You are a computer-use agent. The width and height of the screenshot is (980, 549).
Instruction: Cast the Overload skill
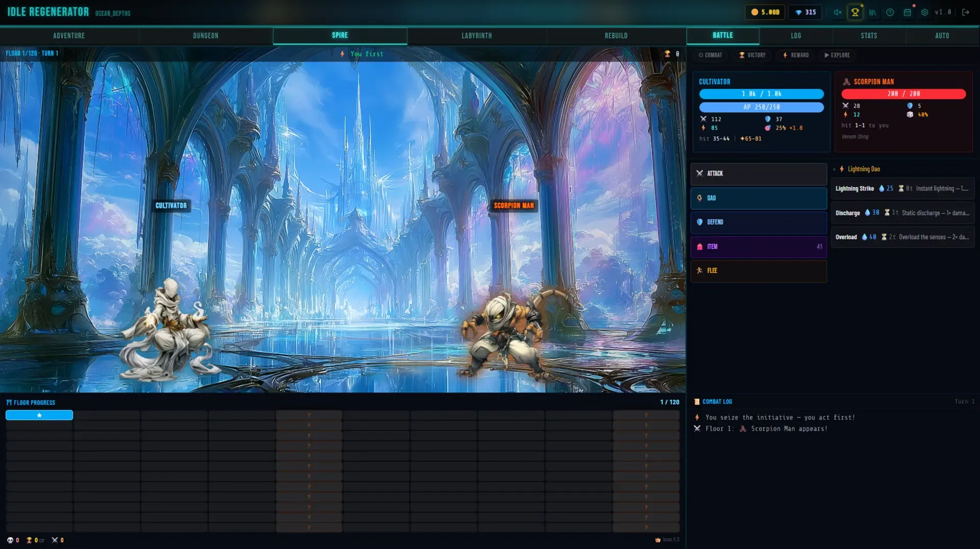point(902,237)
